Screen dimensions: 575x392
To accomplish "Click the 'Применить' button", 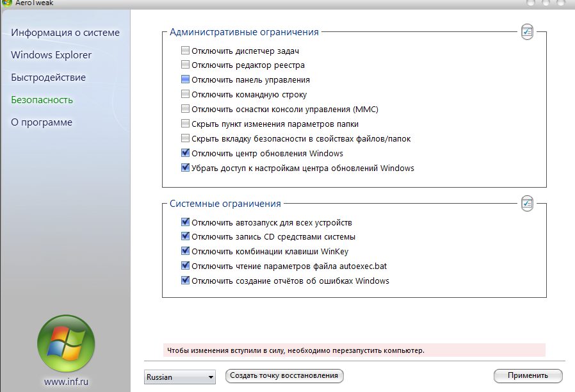I will [528, 376].
